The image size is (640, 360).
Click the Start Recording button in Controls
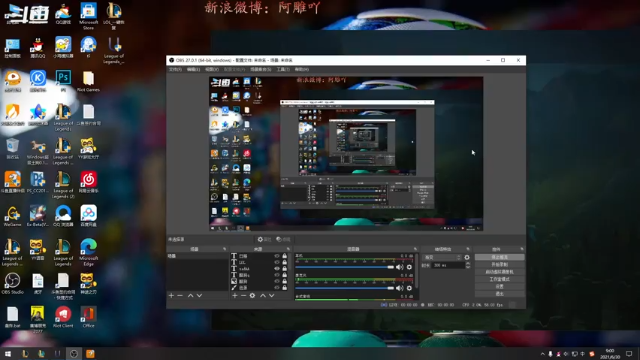pyautogui.click(x=500, y=264)
